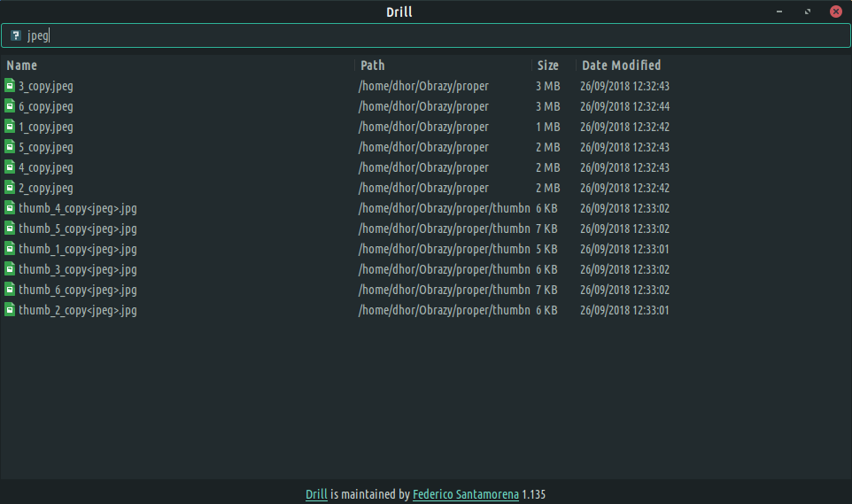Screen dimensions: 852x504
Task: Select the thumb_2_copy<jpeg>.jpg file name
Action: [x=78, y=310]
